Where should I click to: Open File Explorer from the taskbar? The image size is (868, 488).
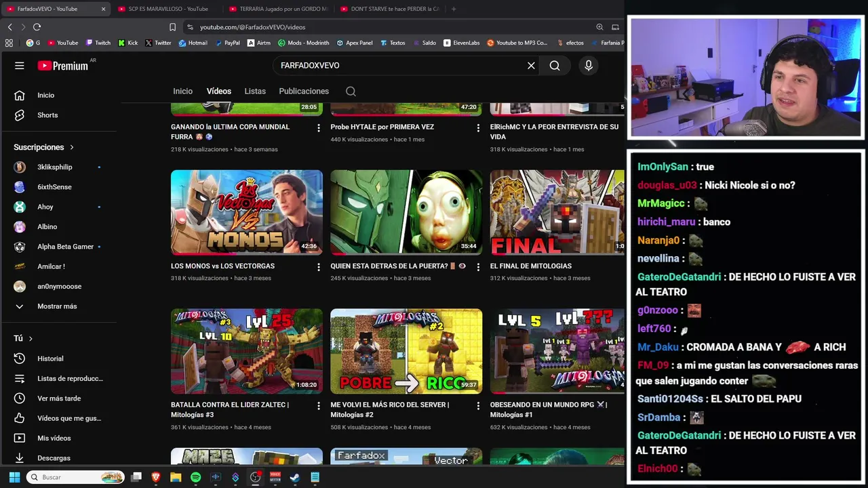[176, 477]
